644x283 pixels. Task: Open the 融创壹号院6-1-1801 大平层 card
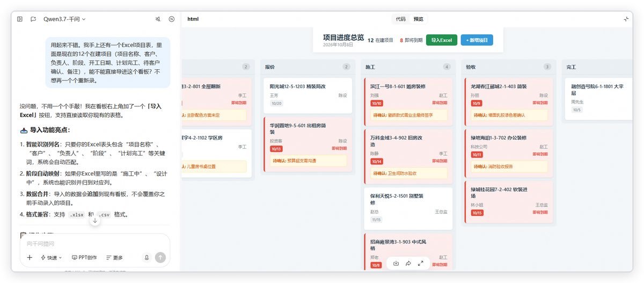(x=599, y=98)
